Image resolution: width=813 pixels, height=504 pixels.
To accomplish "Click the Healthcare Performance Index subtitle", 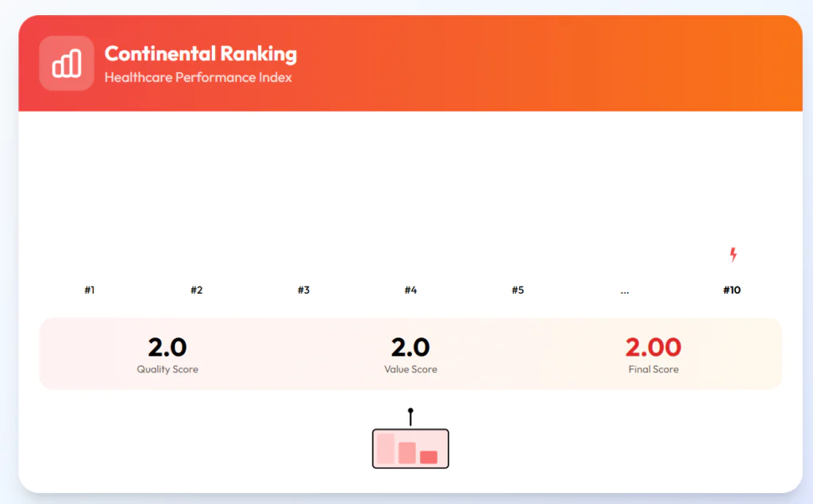I will coord(198,77).
